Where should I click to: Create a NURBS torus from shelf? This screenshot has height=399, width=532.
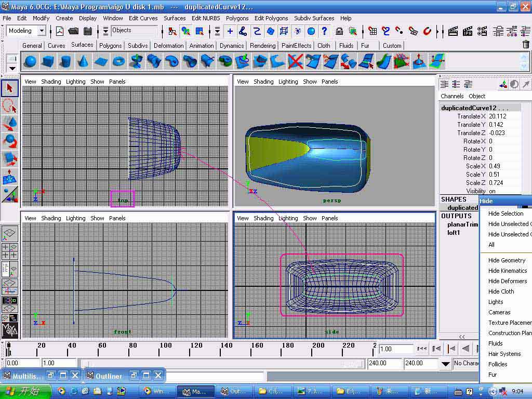(118, 61)
